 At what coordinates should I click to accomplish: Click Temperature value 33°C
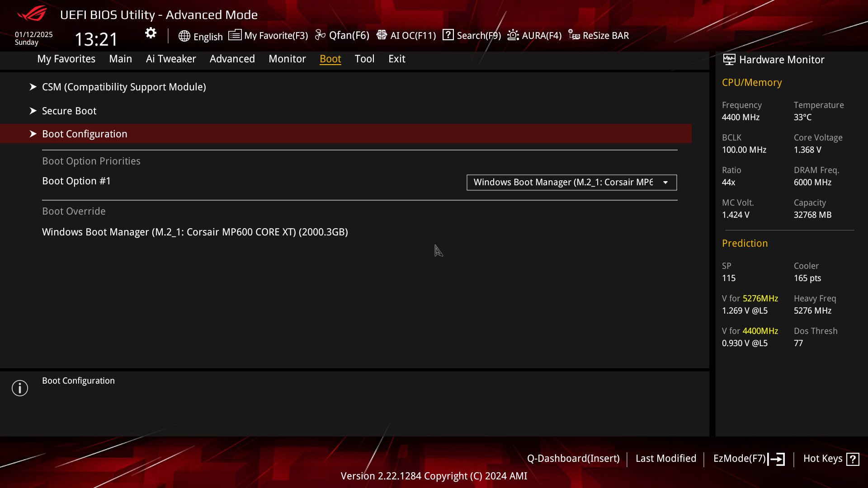(802, 117)
